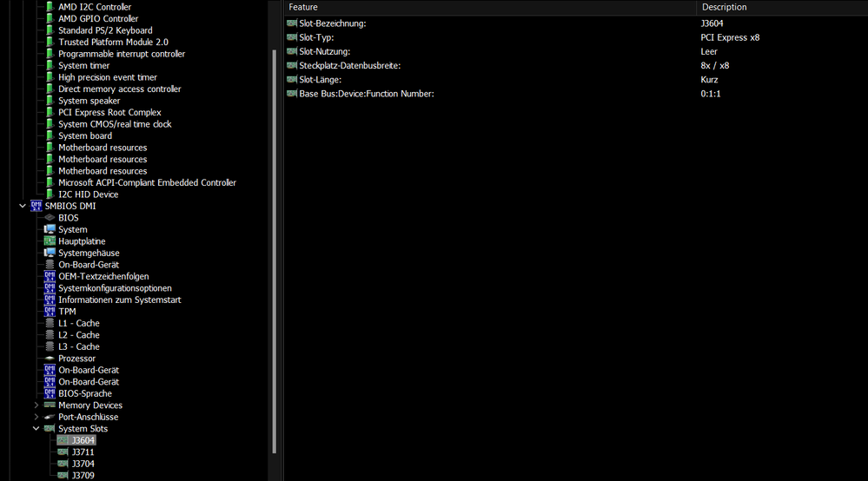Open Trusted Platform Module 2.0 entry icon
Viewport: 868px width, 481px height.
50,42
